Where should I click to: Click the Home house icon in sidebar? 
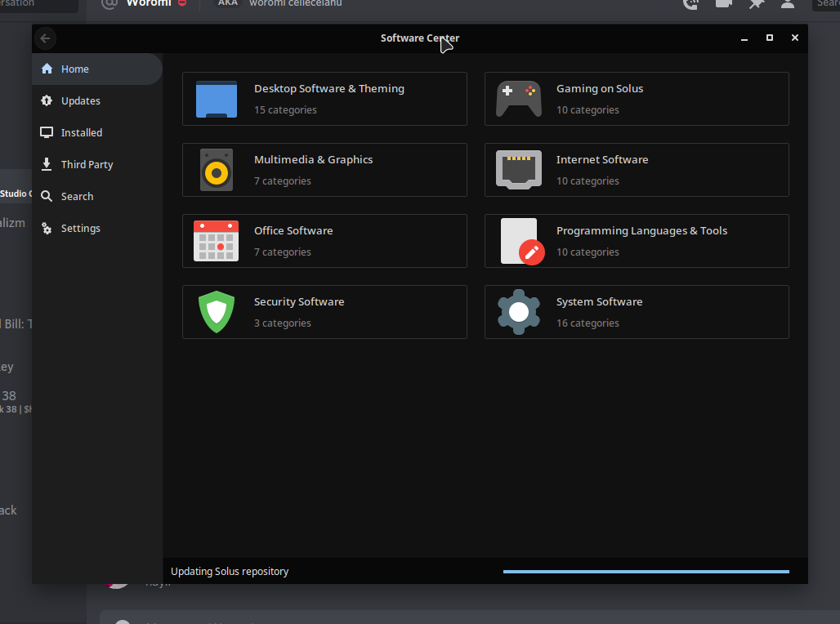[47, 69]
